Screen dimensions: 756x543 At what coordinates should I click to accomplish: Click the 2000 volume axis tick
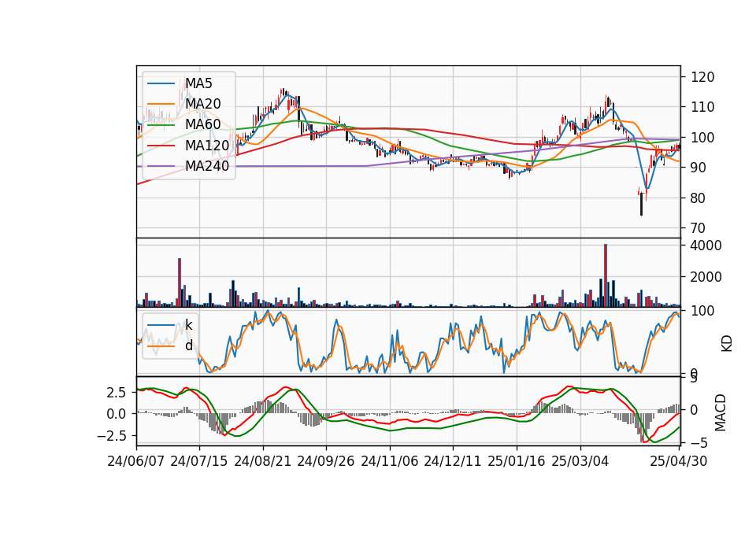(x=706, y=277)
